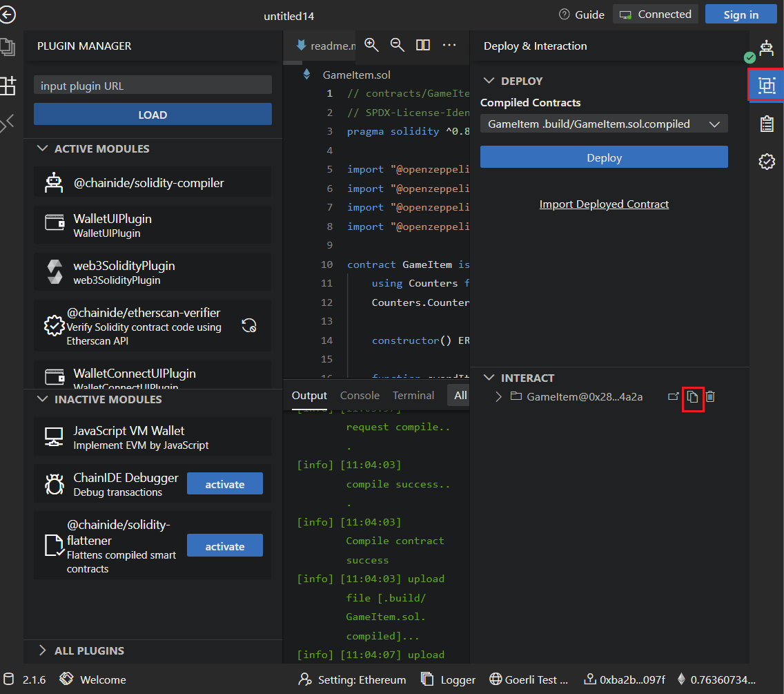The image size is (784, 694).
Task: Open the Compiled Contracts dropdown
Action: (604, 124)
